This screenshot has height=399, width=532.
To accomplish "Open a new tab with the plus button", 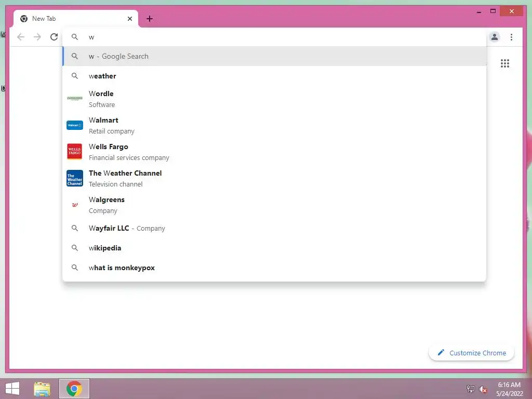I will (x=150, y=19).
